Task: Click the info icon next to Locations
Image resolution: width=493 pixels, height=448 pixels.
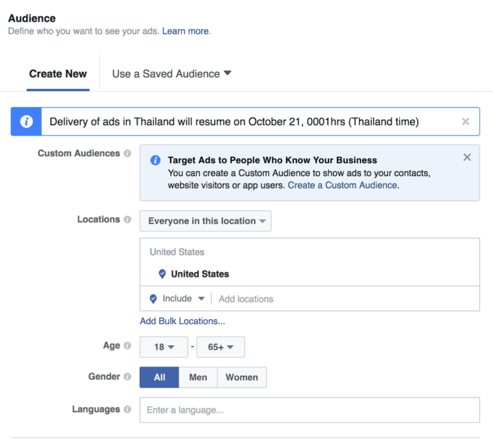Action: 127,220
